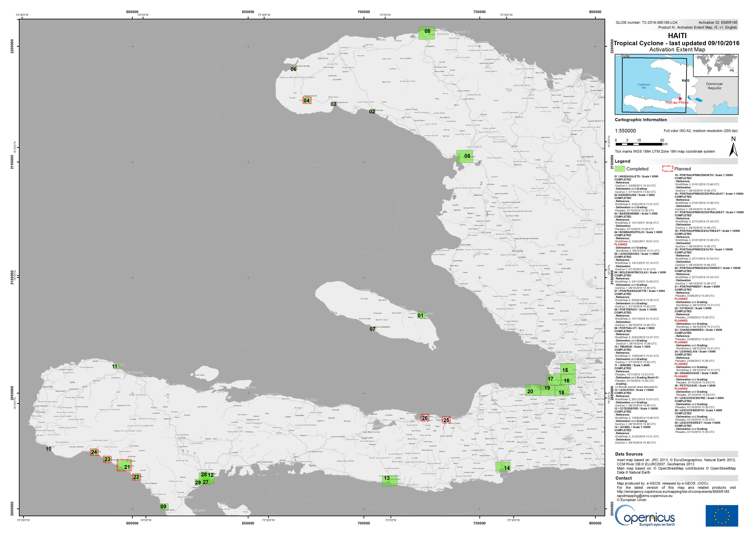Screen dimensions: 756x534
Task: Click legend entry '29 / LESCAYESWEST / Scale 1:5000'
Action: coord(697,423)
